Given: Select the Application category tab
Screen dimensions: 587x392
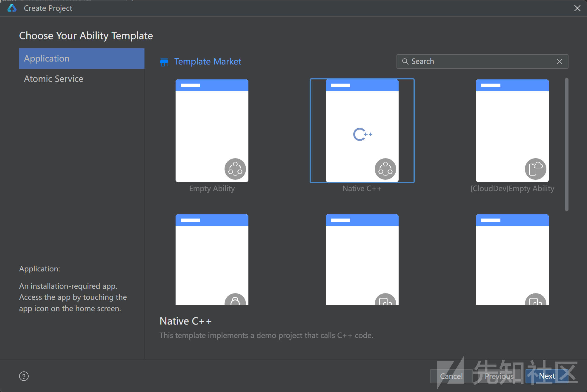Looking at the screenshot, I should [x=82, y=59].
